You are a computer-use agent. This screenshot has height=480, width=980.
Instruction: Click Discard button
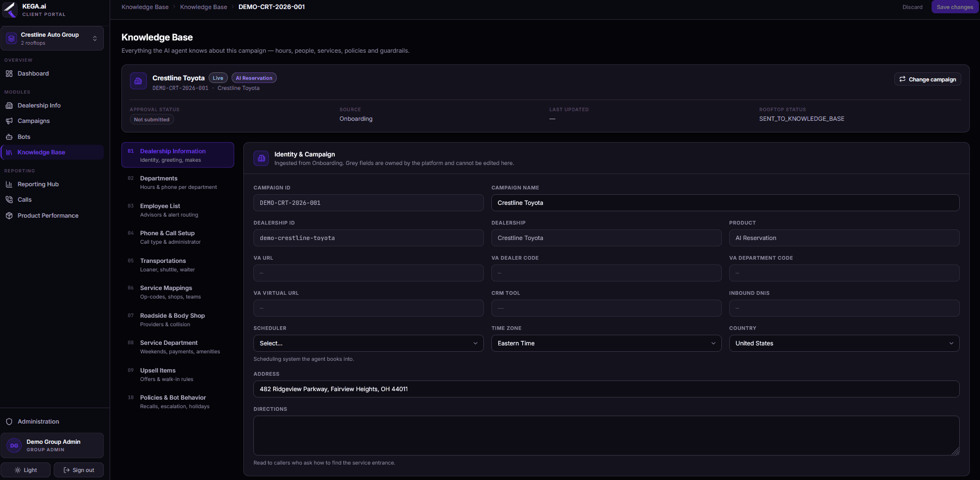point(912,7)
